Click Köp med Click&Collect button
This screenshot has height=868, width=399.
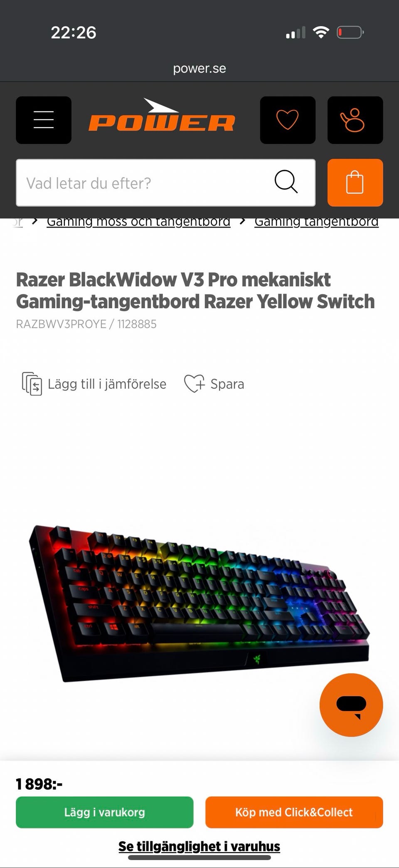point(294,812)
